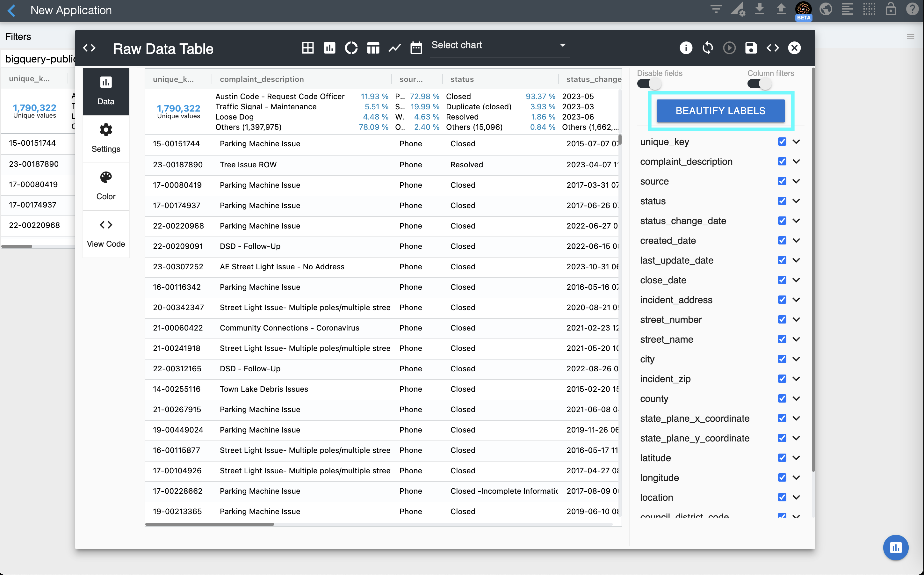Image resolution: width=924 pixels, height=575 pixels.
Task: Uncheck the complaint_description field checkbox
Action: (x=782, y=161)
